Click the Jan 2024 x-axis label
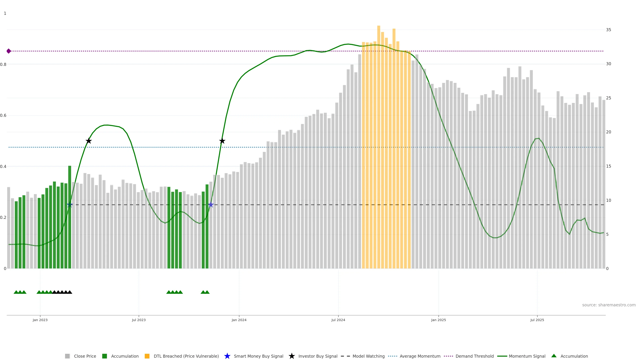This screenshot has height=362, width=644. coord(239,320)
